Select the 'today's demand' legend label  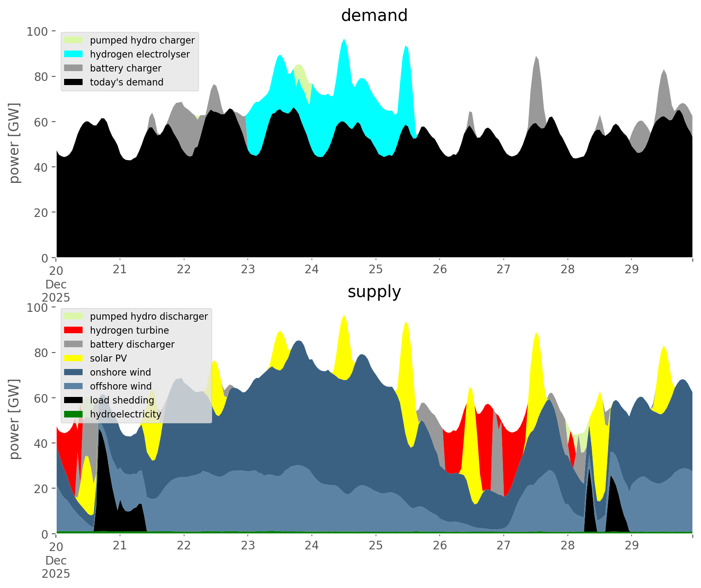click(x=127, y=82)
